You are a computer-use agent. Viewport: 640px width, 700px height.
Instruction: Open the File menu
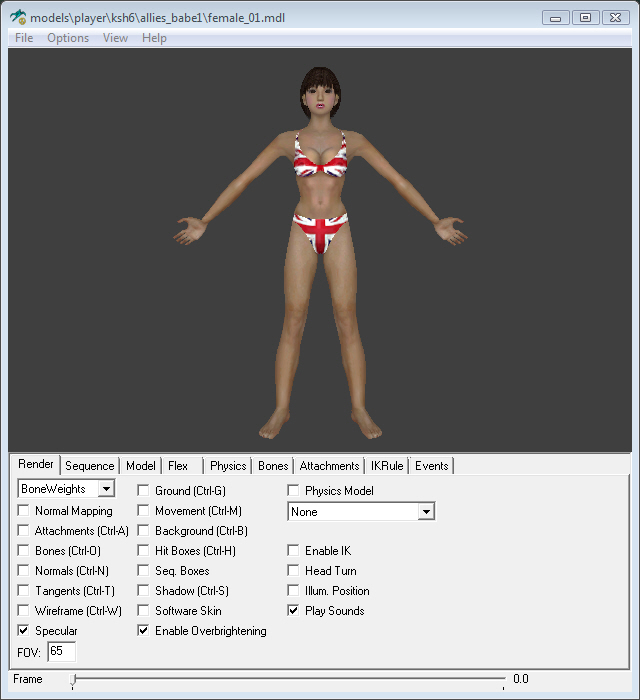pyautogui.click(x=24, y=38)
